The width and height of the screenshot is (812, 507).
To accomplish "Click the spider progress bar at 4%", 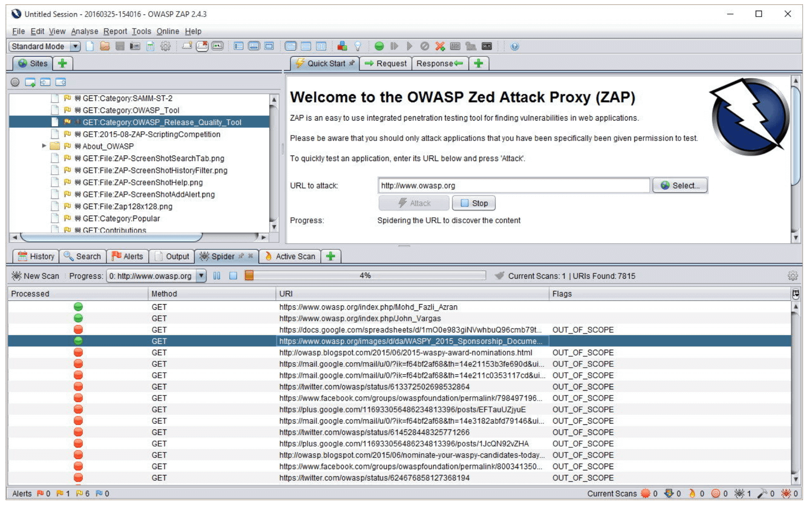I will click(x=365, y=276).
